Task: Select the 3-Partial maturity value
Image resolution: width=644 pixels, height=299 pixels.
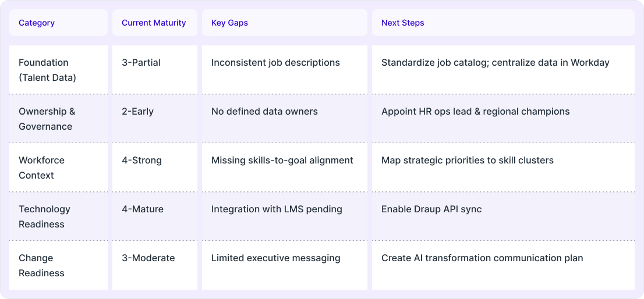Action: 141,63
